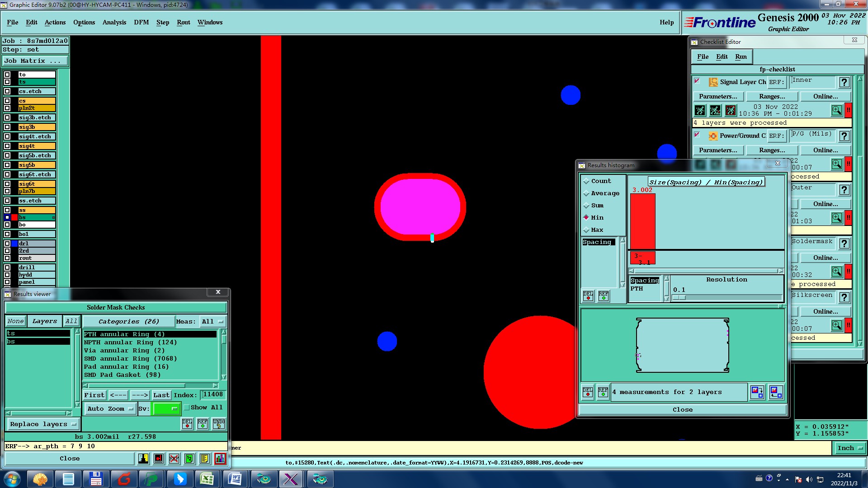Click DEL icon under Spacing list in histogram
This screenshot has height=488, width=868.
(588, 296)
